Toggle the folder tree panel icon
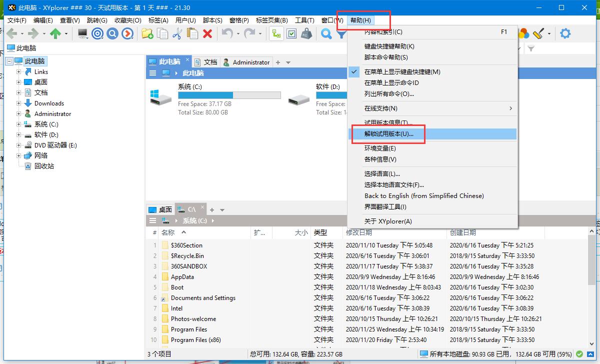 click(x=276, y=33)
